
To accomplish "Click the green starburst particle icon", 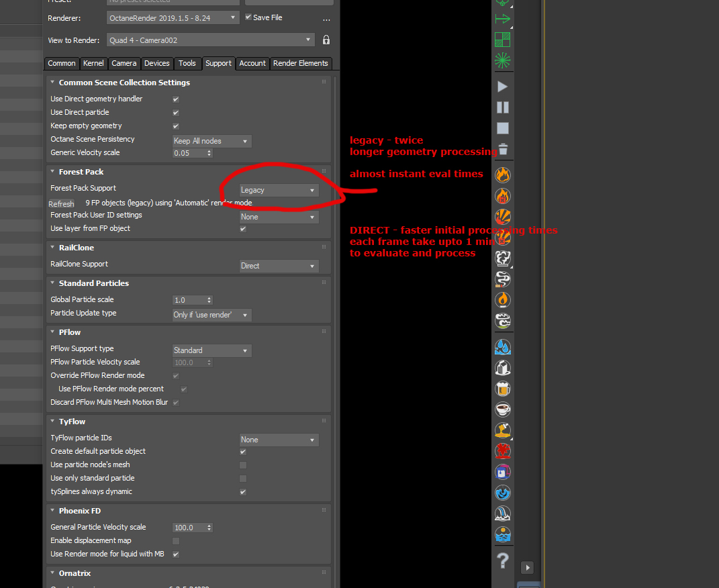I will (x=503, y=60).
